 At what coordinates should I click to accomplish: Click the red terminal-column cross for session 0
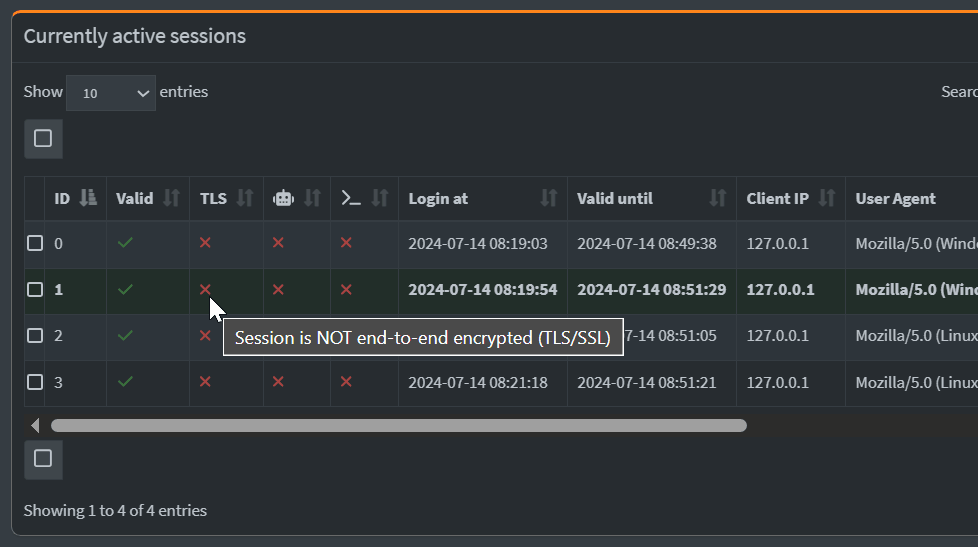coord(346,243)
